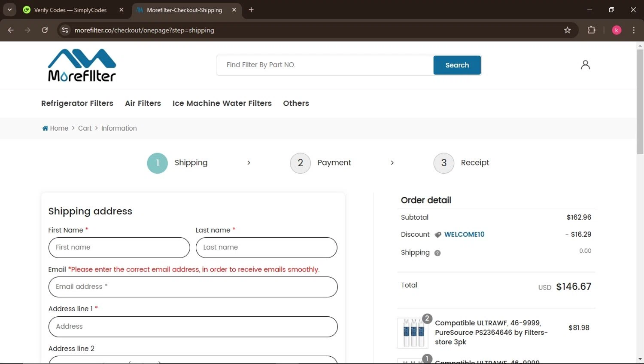
Task: Focus the Find Filter By Part NO. field
Action: pos(325,65)
